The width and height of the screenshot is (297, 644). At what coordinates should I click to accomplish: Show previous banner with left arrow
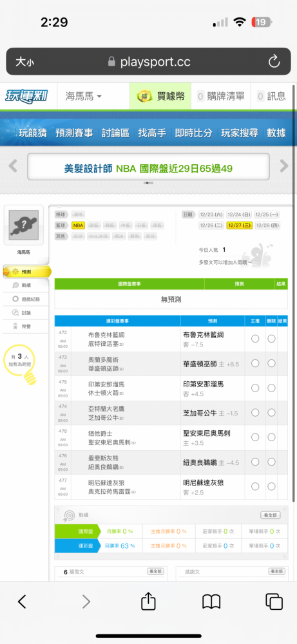13,166
